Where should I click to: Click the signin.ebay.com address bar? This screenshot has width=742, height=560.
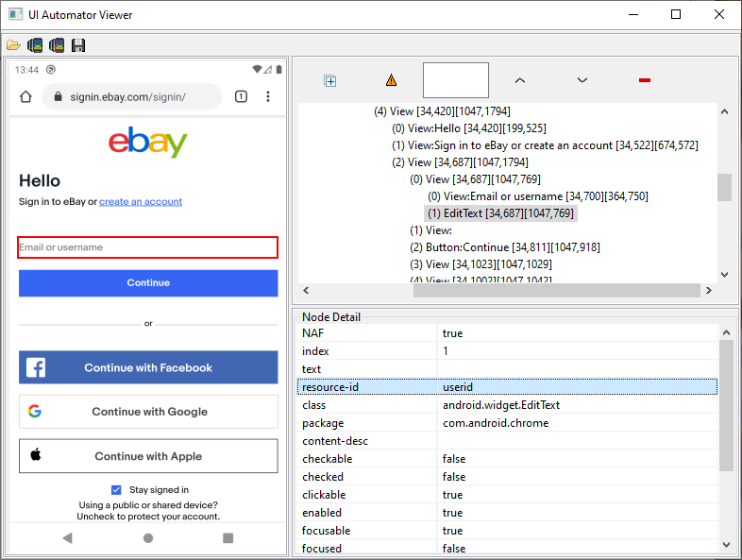[132, 96]
